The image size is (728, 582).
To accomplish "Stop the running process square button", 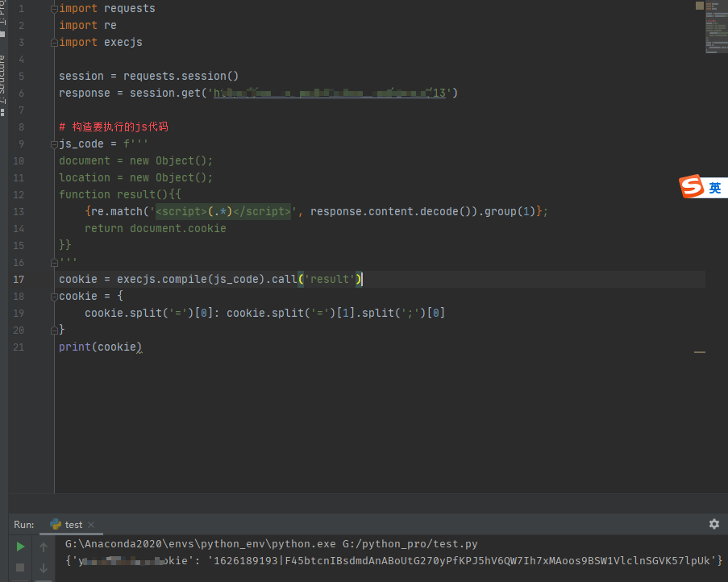I will pos(20,567).
